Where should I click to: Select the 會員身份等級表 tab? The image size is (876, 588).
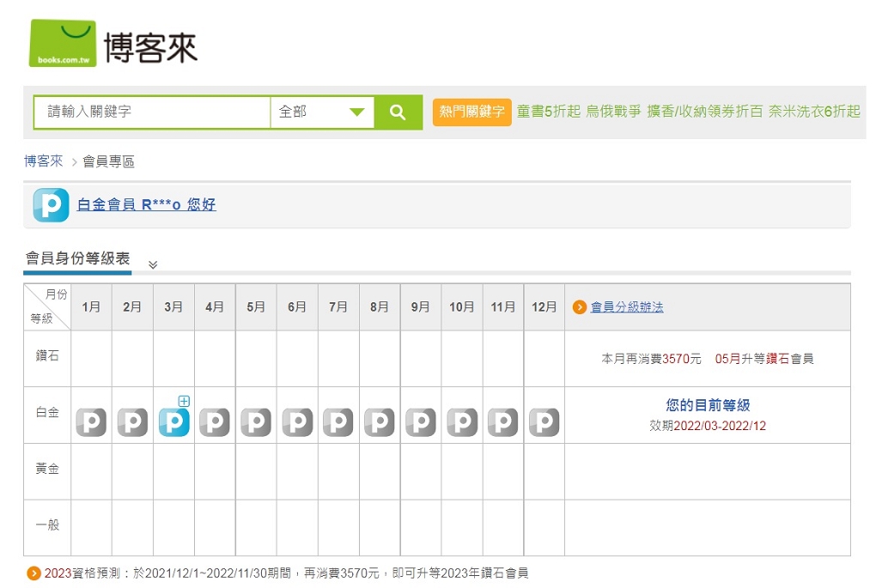77,258
